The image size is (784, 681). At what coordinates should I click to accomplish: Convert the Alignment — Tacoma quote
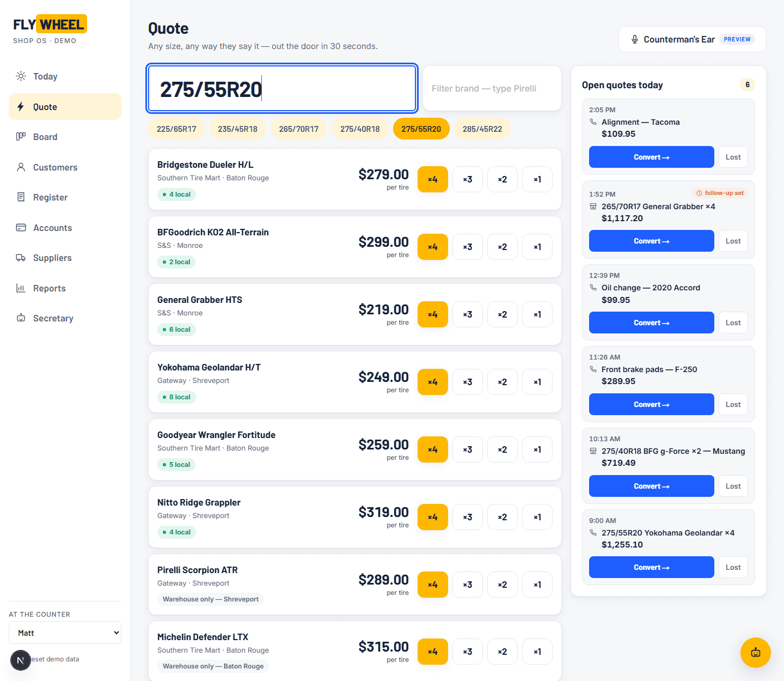click(652, 157)
